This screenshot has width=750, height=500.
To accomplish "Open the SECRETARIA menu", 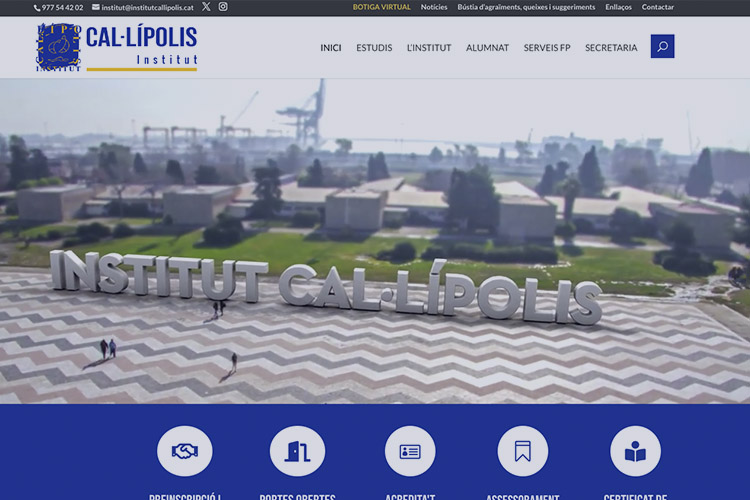I will click(611, 47).
